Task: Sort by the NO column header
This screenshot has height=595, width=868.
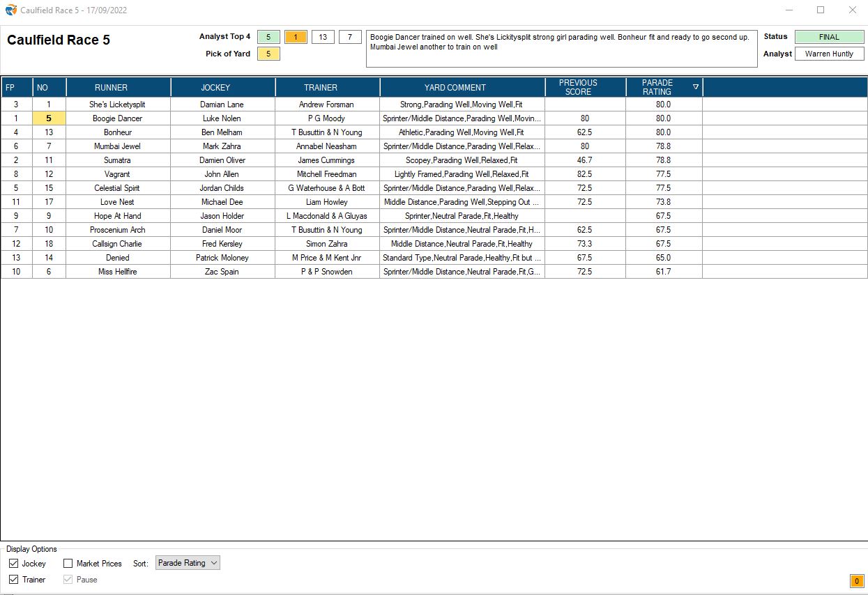Action: point(50,87)
